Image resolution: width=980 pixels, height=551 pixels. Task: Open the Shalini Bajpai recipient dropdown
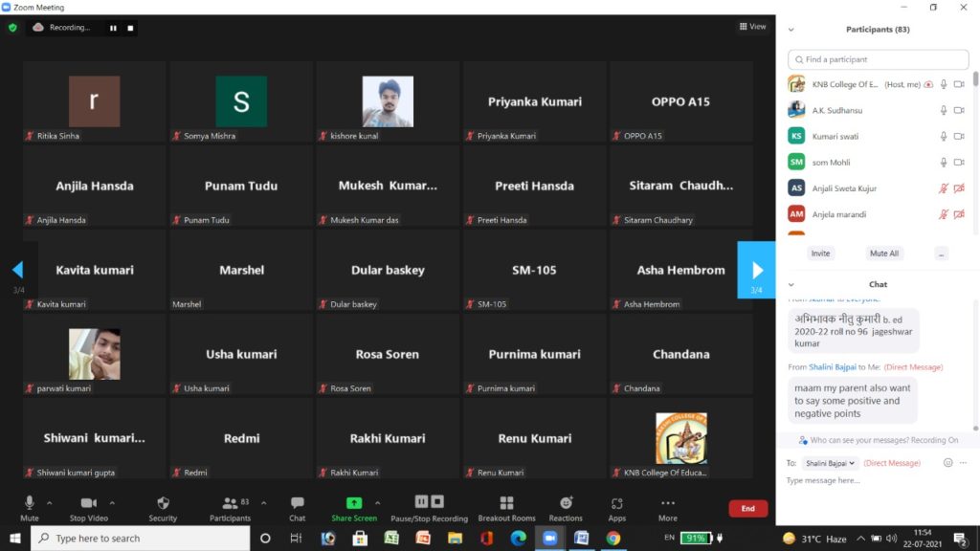coord(829,463)
